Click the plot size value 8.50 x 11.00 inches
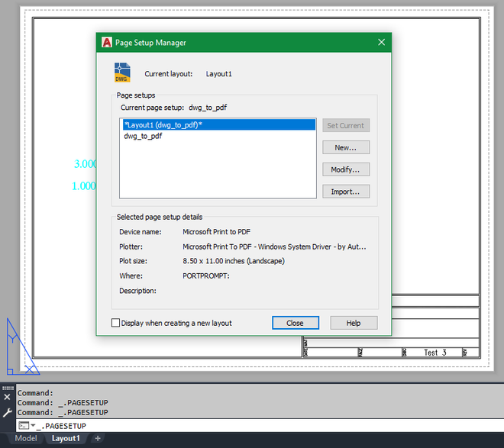This screenshot has height=448, width=504. pyautogui.click(x=234, y=261)
